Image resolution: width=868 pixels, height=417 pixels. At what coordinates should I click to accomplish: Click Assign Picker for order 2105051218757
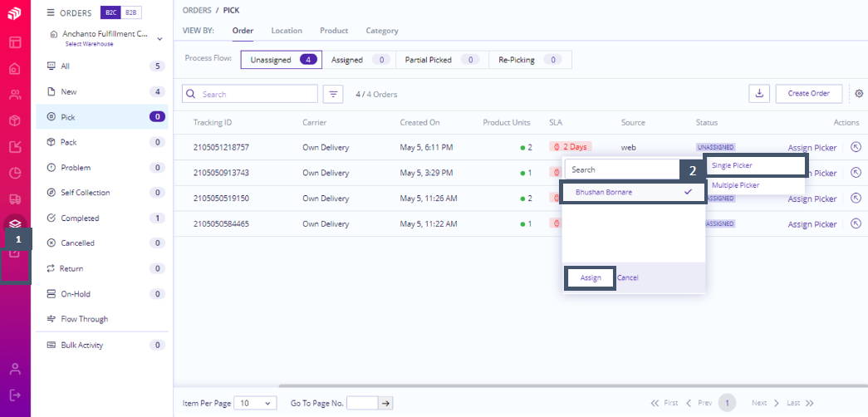pyautogui.click(x=812, y=148)
